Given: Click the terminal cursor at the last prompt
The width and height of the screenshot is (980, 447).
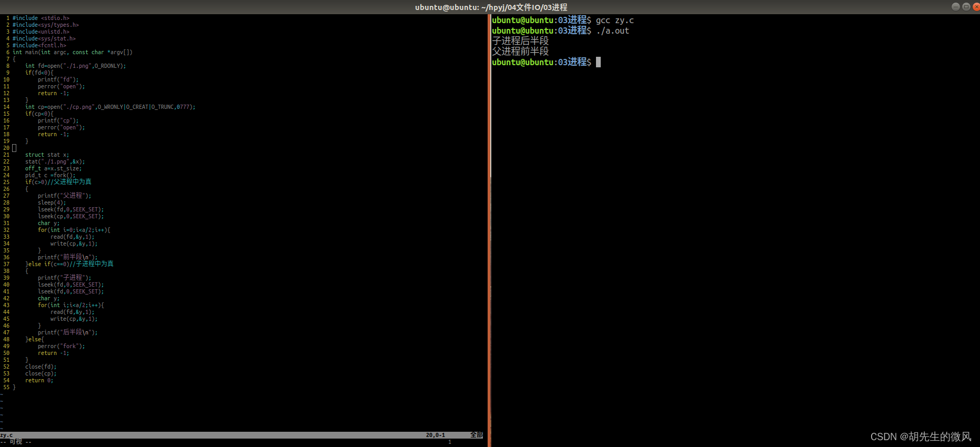Looking at the screenshot, I should 598,62.
